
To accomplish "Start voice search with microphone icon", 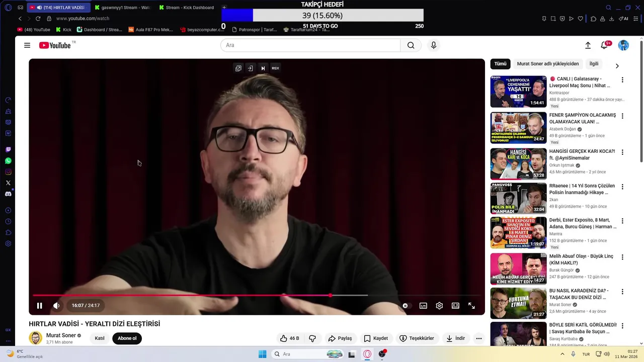I will 434,45.
